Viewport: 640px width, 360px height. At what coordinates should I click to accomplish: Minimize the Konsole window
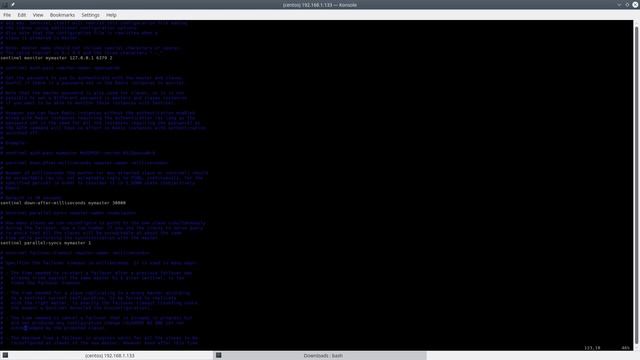coord(619,4)
